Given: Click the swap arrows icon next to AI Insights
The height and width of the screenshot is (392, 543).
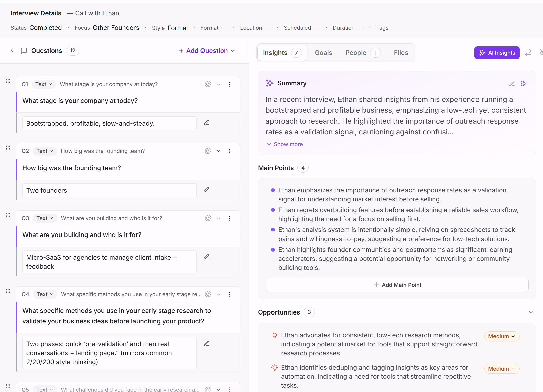Looking at the screenshot, I should [528, 53].
